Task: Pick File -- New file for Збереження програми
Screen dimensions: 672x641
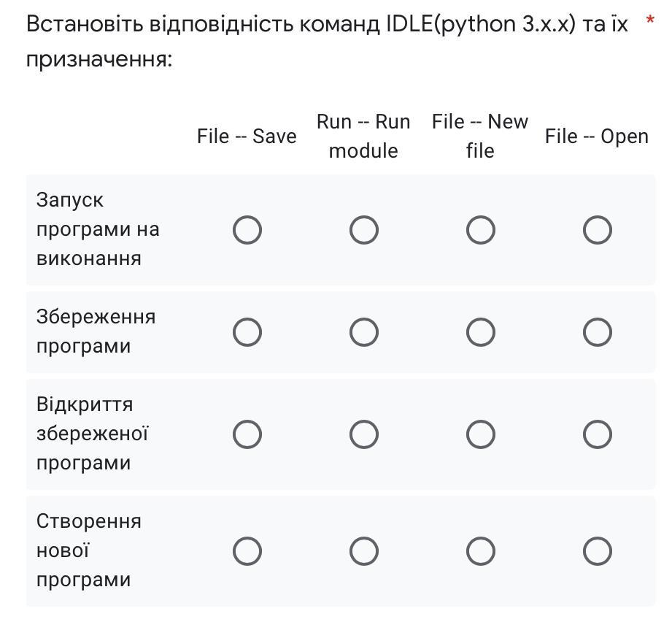Action: pyautogui.click(x=480, y=333)
